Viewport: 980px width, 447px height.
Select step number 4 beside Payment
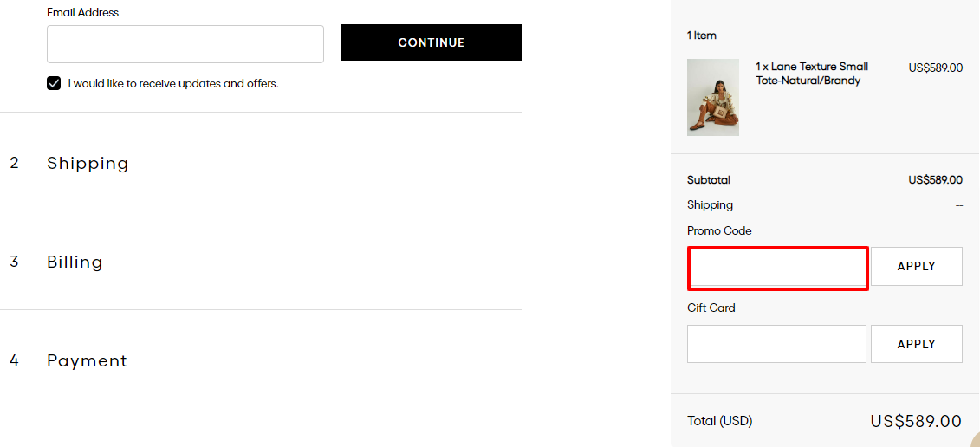tap(15, 360)
